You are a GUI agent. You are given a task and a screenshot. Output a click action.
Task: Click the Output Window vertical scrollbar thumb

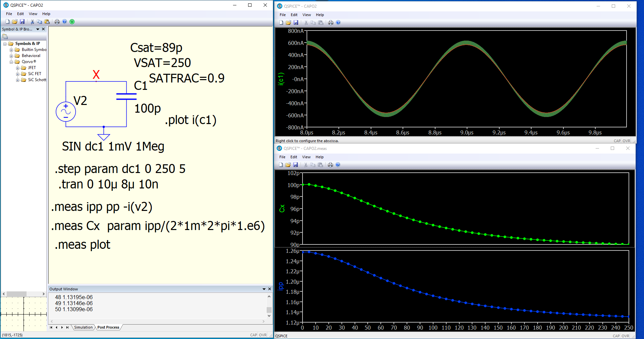[269, 310]
